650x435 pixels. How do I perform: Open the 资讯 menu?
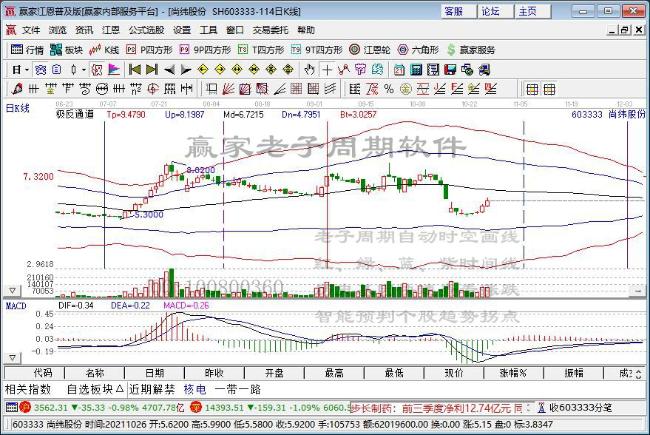click(x=84, y=30)
